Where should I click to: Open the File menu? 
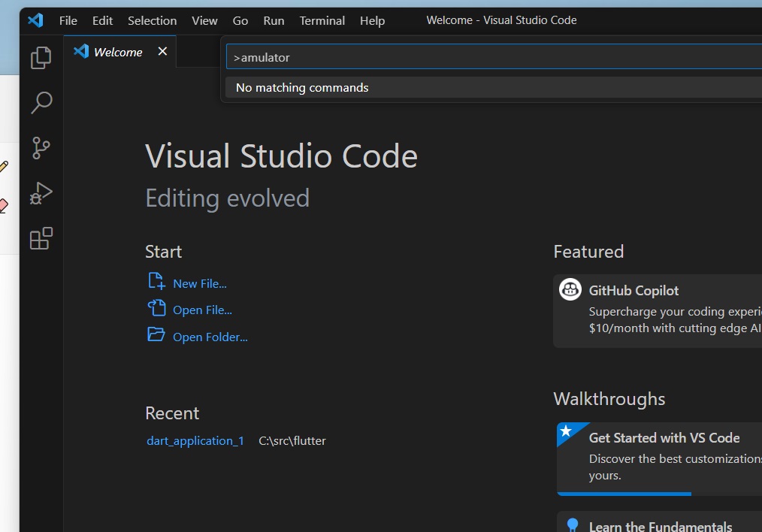pyautogui.click(x=68, y=20)
